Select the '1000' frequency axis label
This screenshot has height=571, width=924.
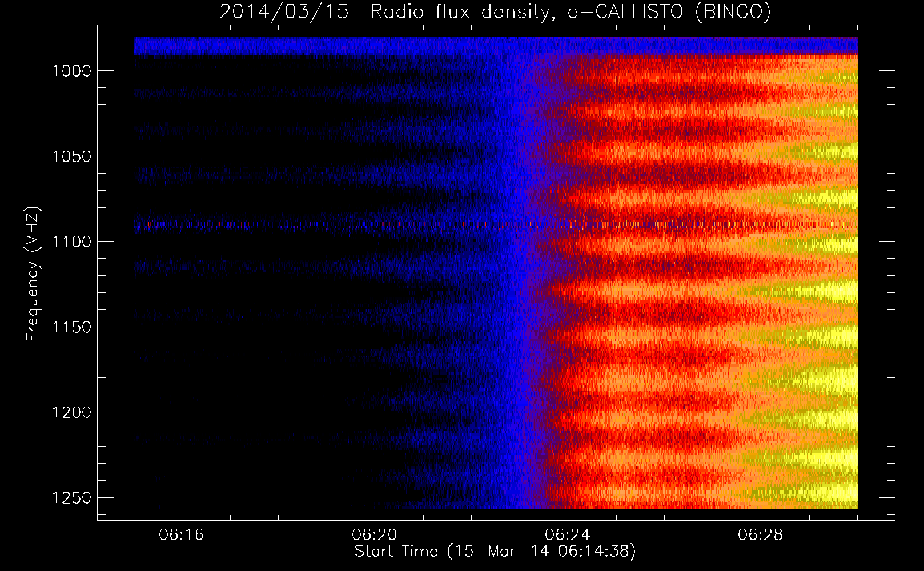(x=72, y=70)
